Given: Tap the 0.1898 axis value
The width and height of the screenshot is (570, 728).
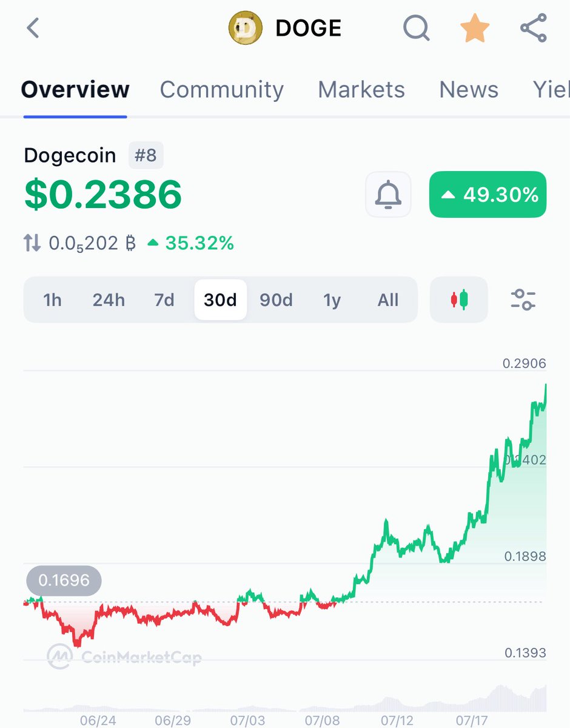Looking at the screenshot, I should coord(524,556).
